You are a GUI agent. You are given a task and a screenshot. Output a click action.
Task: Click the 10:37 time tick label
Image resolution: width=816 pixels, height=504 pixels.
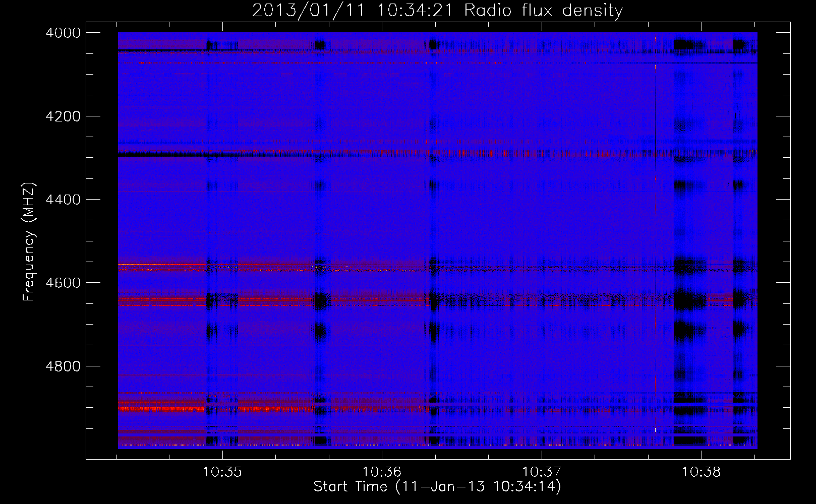(x=542, y=472)
